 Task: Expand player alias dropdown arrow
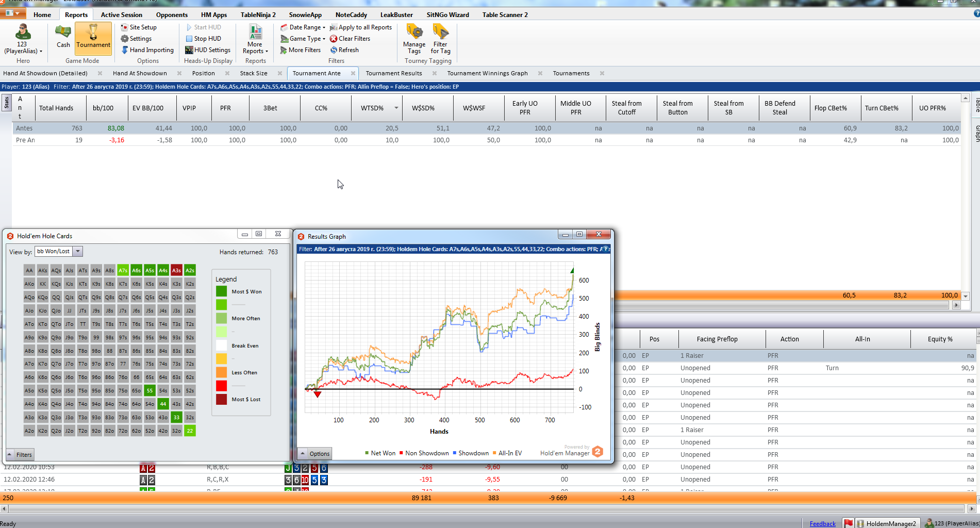[41, 52]
